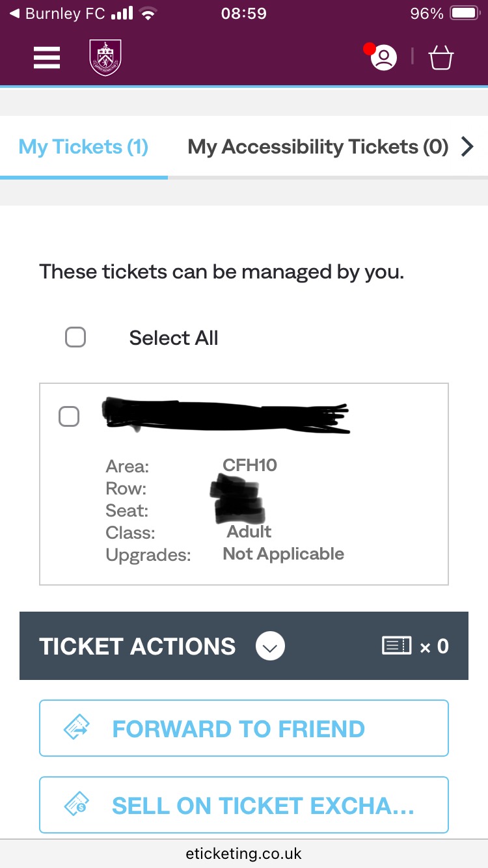Switch to My Tickets (1) tab
Image resolution: width=488 pixels, height=868 pixels.
point(83,147)
